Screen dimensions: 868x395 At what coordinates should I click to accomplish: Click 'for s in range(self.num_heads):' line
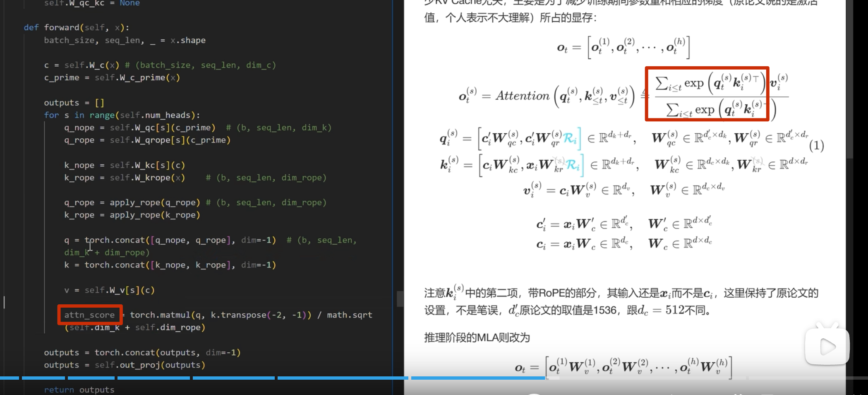pyautogui.click(x=122, y=115)
